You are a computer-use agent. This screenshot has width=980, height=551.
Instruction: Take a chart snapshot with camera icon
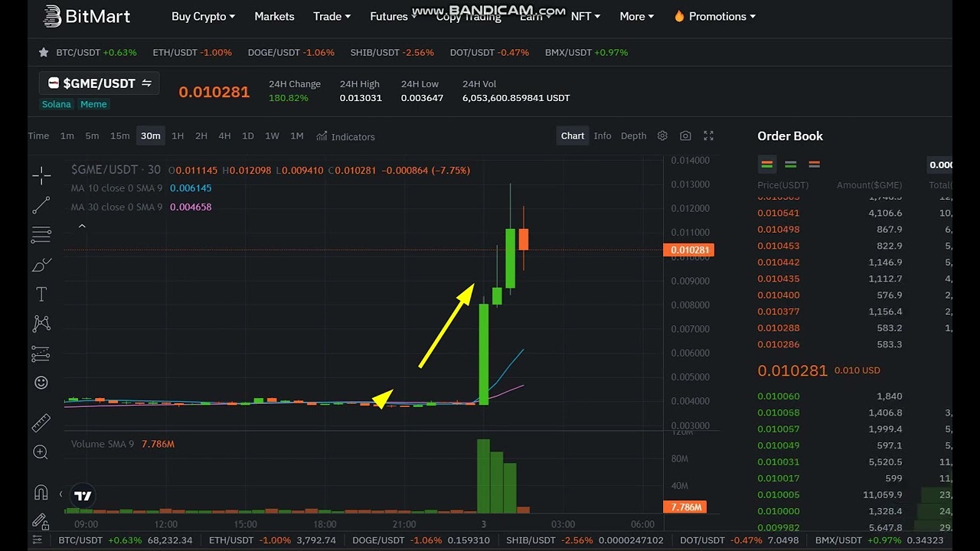[x=685, y=135]
